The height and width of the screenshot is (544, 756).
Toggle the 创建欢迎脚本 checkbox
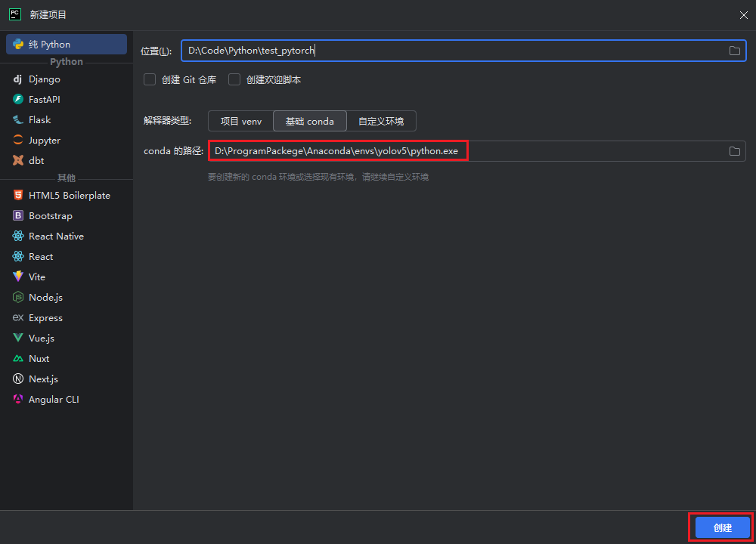click(x=234, y=79)
